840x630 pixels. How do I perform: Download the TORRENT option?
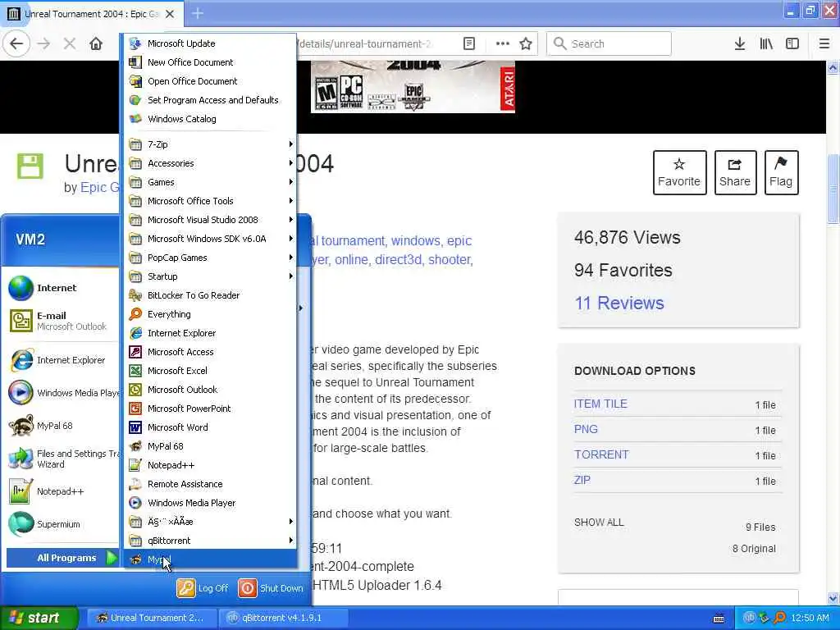click(601, 454)
